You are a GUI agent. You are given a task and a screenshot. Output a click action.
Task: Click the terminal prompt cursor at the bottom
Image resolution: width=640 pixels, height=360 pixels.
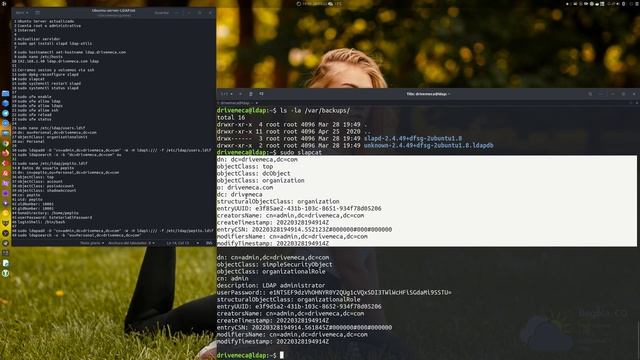click(282, 356)
